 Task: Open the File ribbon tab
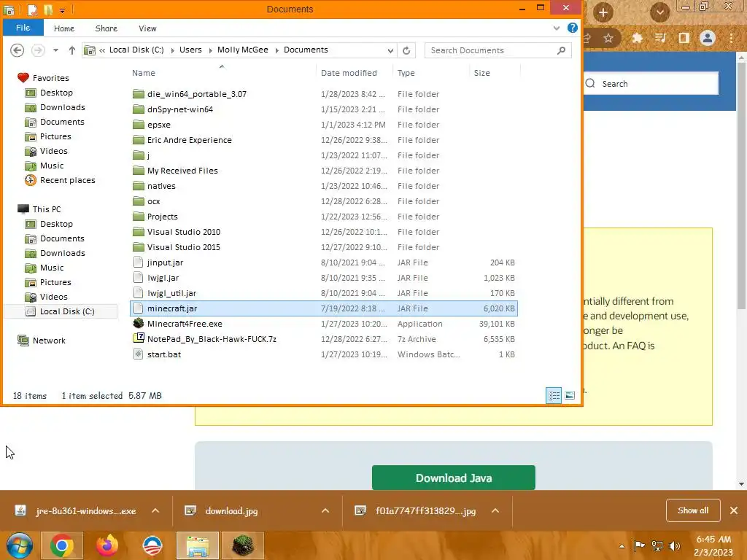pyautogui.click(x=23, y=28)
